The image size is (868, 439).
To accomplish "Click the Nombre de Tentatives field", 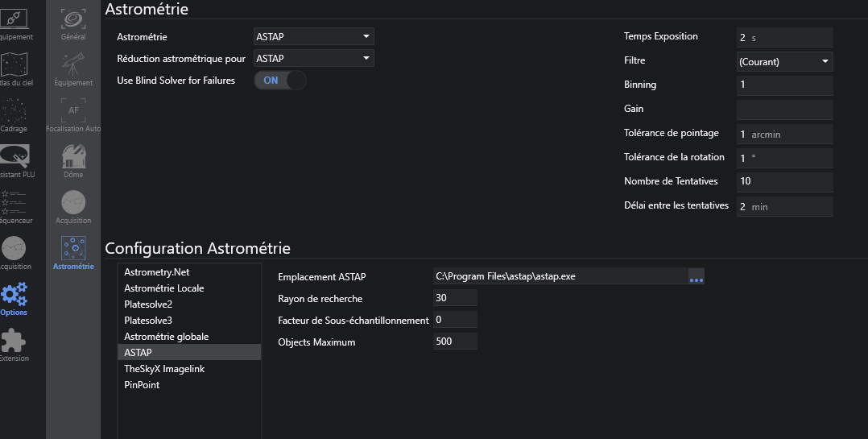I will point(784,181).
